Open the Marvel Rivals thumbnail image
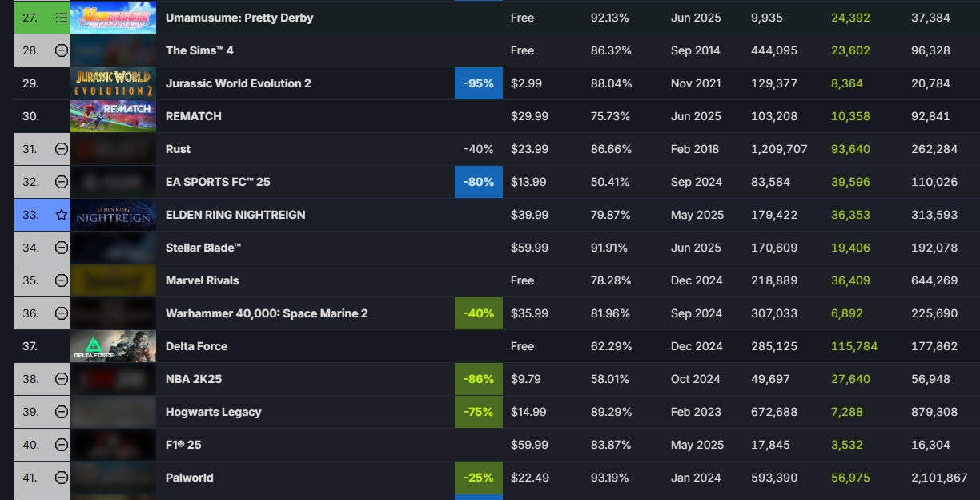This screenshot has width=980, height=500. pos(113,280)
